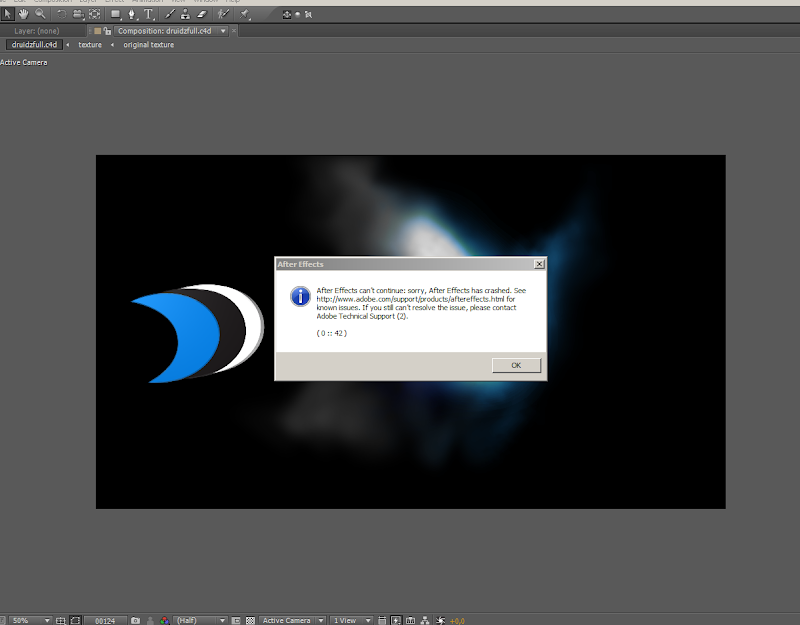The width and height of the screenshot is (800, 625).
Task: Toggle mask and shape path visibility
Action: (75, 620)
